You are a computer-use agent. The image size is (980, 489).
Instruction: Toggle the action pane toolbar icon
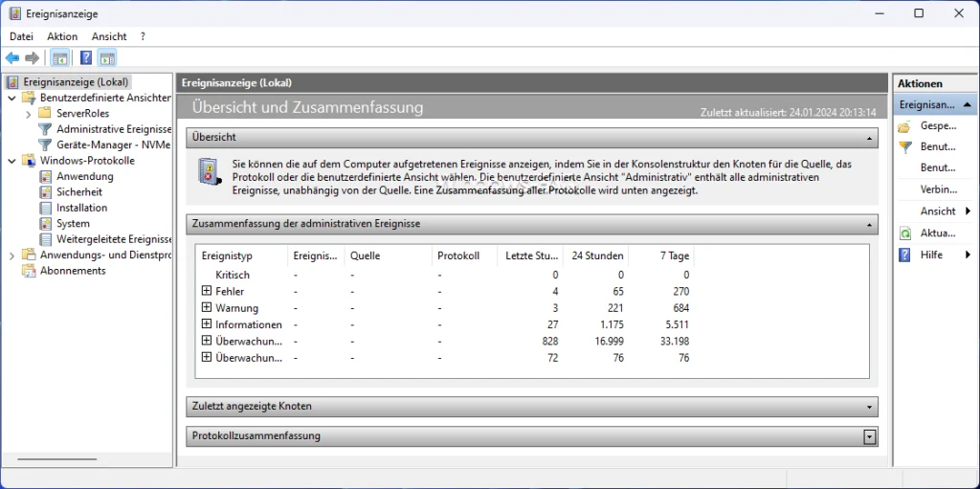107,58
